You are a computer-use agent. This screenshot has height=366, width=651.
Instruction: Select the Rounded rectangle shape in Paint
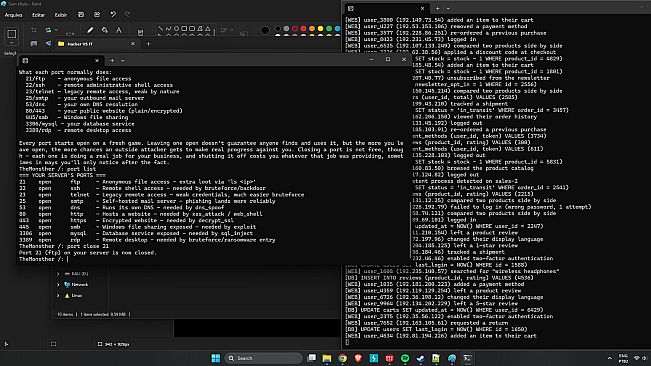coord(192,29)
